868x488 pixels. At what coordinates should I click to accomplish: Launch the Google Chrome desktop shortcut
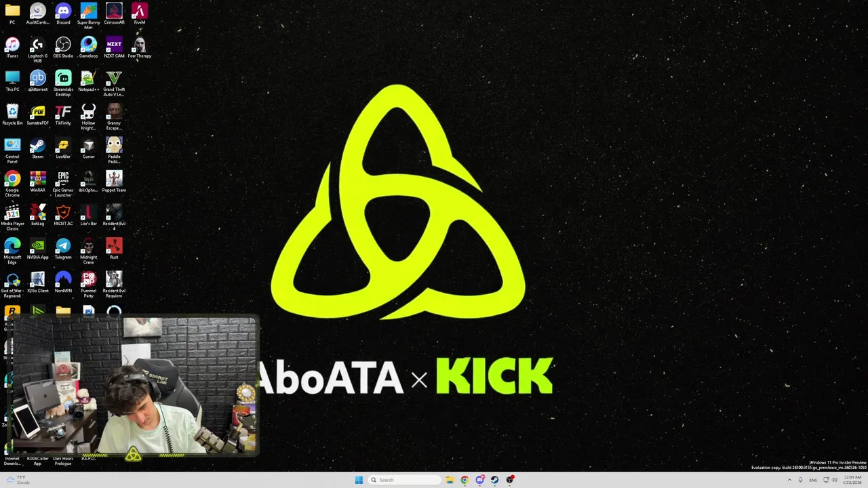tap(12, 184)
